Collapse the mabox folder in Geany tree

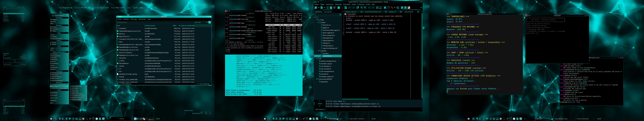pos(318,23)
